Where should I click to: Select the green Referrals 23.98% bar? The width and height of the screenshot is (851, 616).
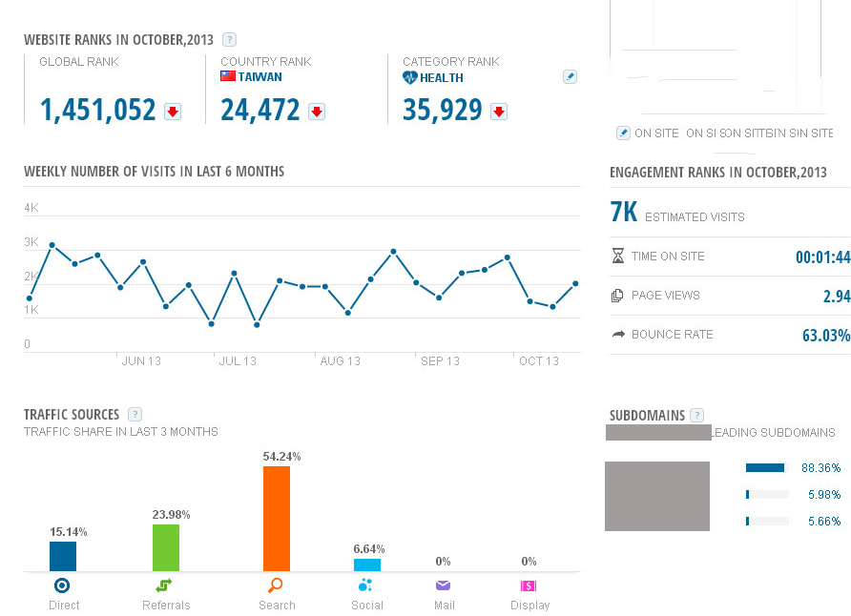(x=166, y=547)
